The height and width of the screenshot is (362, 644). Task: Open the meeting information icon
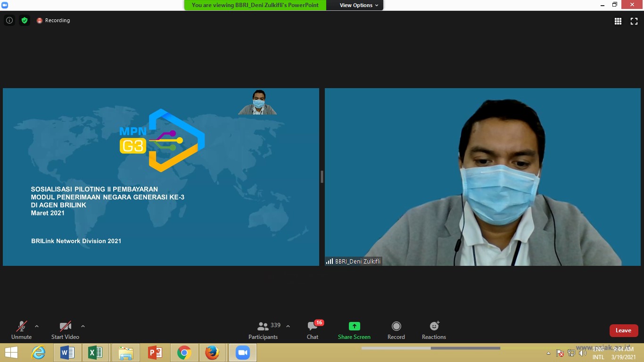pos(9,20)
